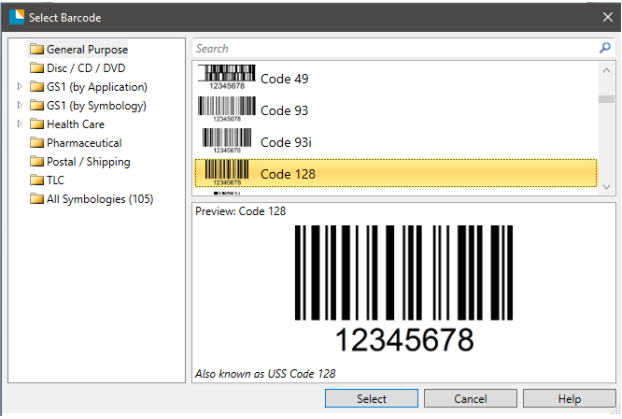Click the Code 93i barcode thumbnail

227,140
